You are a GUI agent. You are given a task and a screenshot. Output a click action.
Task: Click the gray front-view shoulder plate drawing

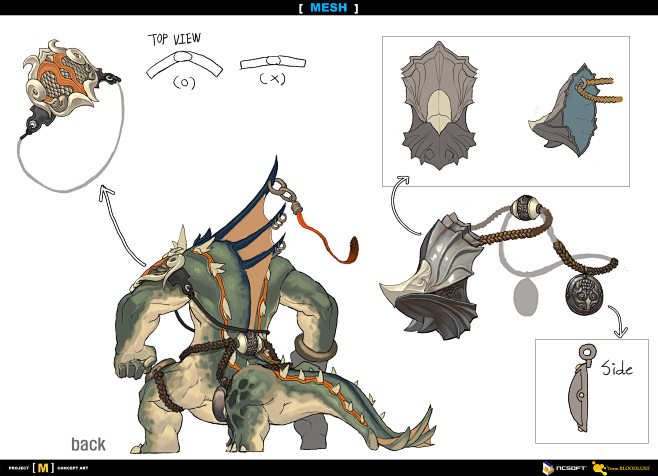coord(439,105)
